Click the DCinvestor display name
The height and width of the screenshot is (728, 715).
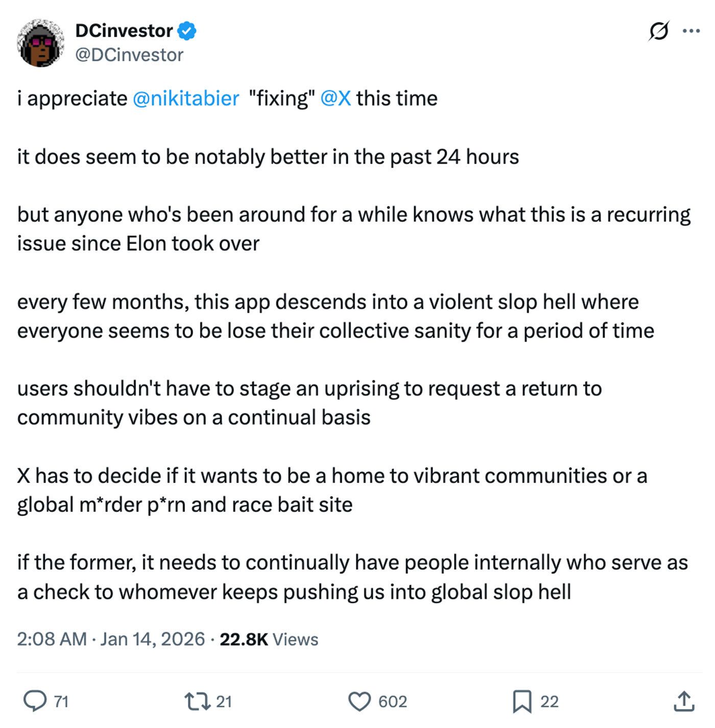(x=124, y=31)
